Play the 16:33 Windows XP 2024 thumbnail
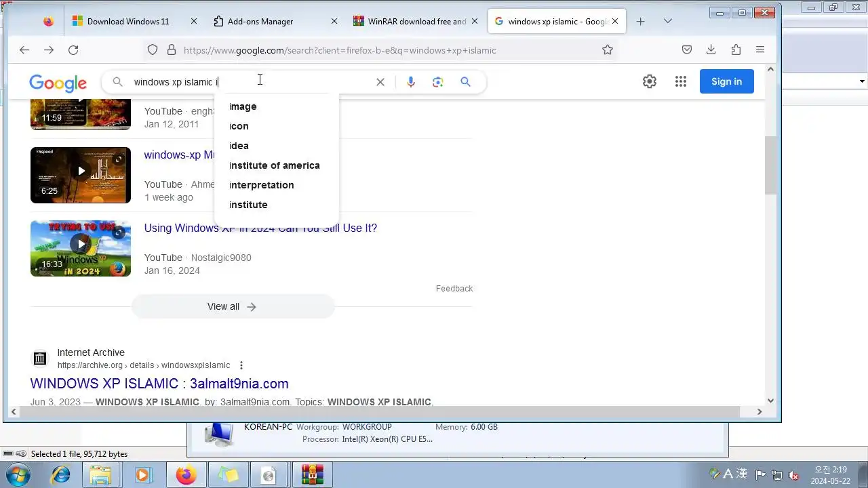Viewport: 868px width, 488px height. coord(81,248)
